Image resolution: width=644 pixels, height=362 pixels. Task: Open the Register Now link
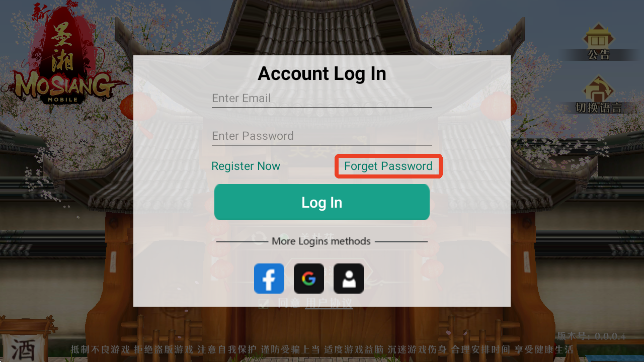(x=246, y=166)
